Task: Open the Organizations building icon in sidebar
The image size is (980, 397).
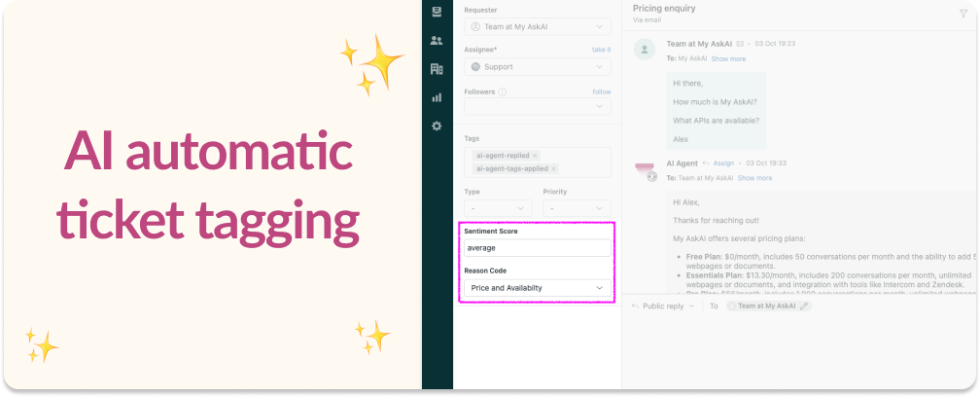Action: (x=437, y=69)
